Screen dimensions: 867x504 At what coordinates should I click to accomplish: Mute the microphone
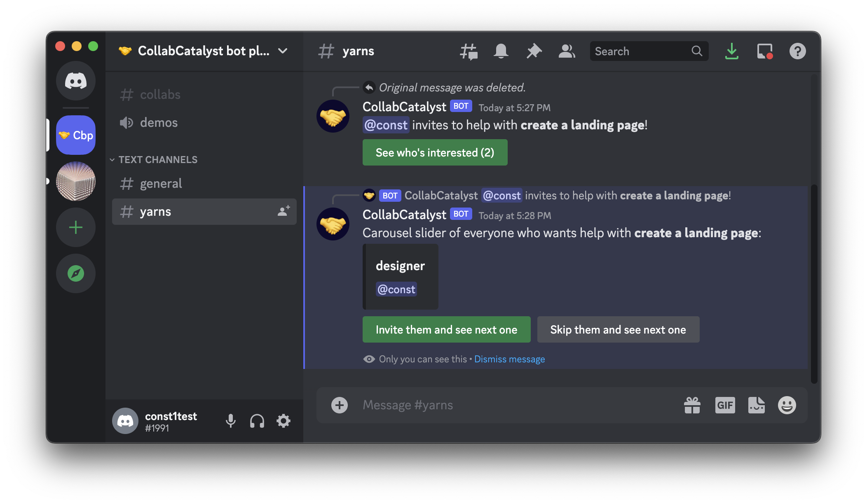click(231, 421)
